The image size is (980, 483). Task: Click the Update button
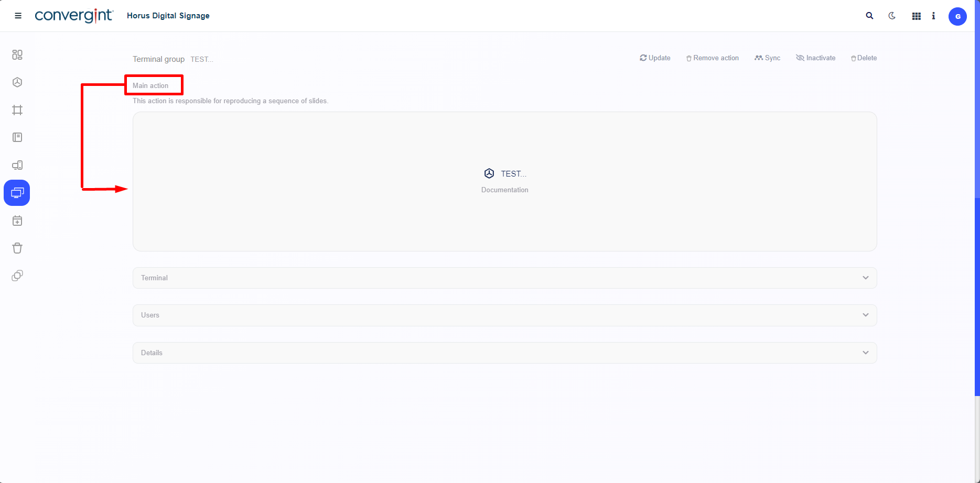(655, 58)
